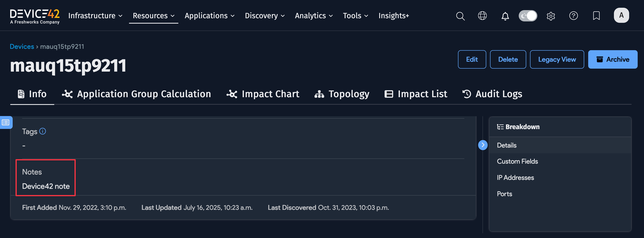644x238 pixels.
Task: Click the search magnifier icon
Action: 460,16
